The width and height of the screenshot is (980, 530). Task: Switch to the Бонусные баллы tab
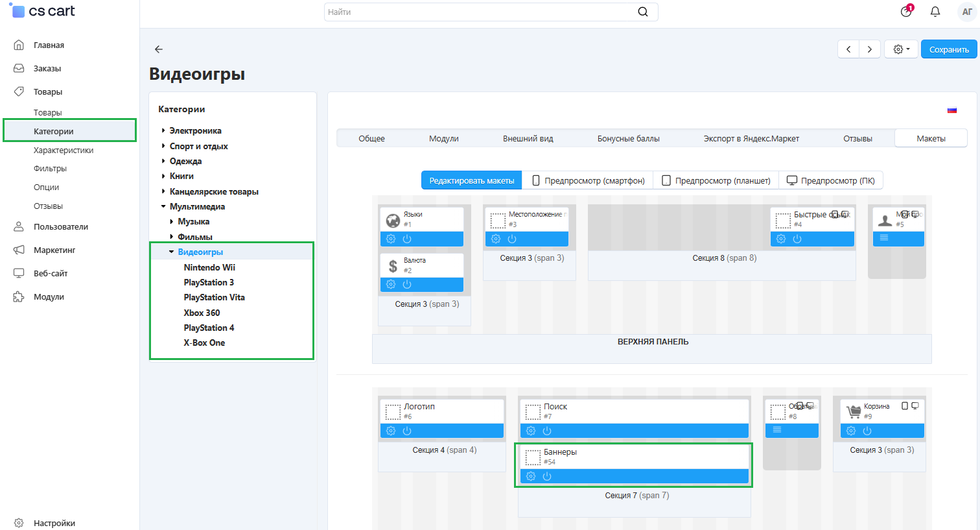point(628,138)
